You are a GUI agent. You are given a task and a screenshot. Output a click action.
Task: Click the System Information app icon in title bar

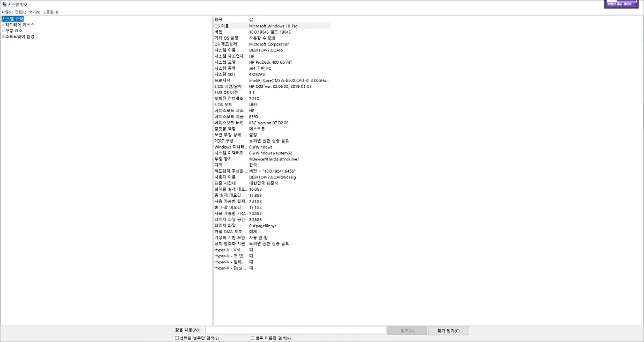pyautogui.click(x=4, y=4)
